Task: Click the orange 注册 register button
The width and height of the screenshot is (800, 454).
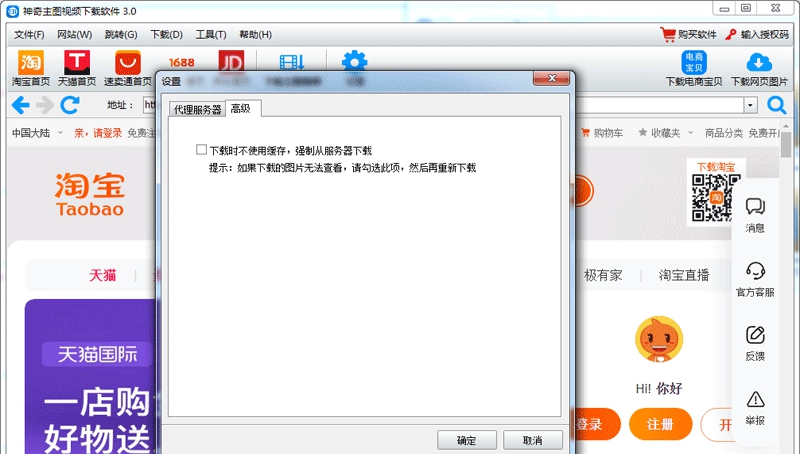Action: point(660,424)
